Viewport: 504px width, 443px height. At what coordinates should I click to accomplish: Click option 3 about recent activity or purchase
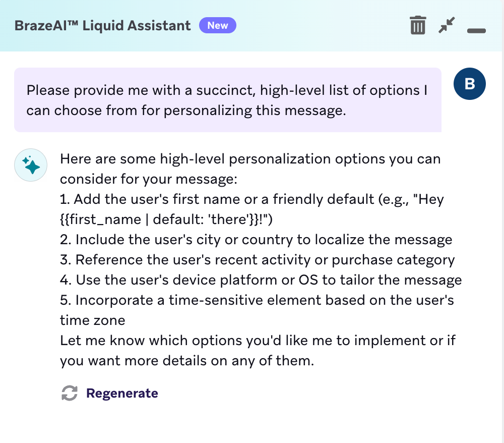coord(257,260)
